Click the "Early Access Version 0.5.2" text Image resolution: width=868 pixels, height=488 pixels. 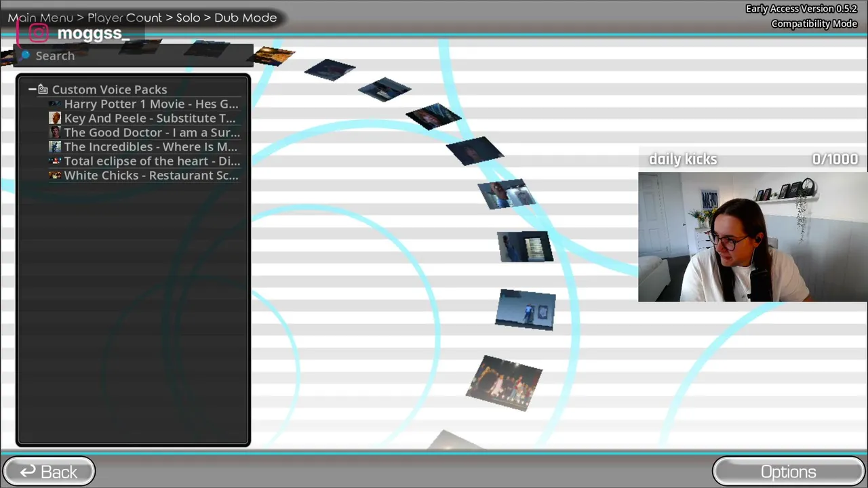[802, 9]
